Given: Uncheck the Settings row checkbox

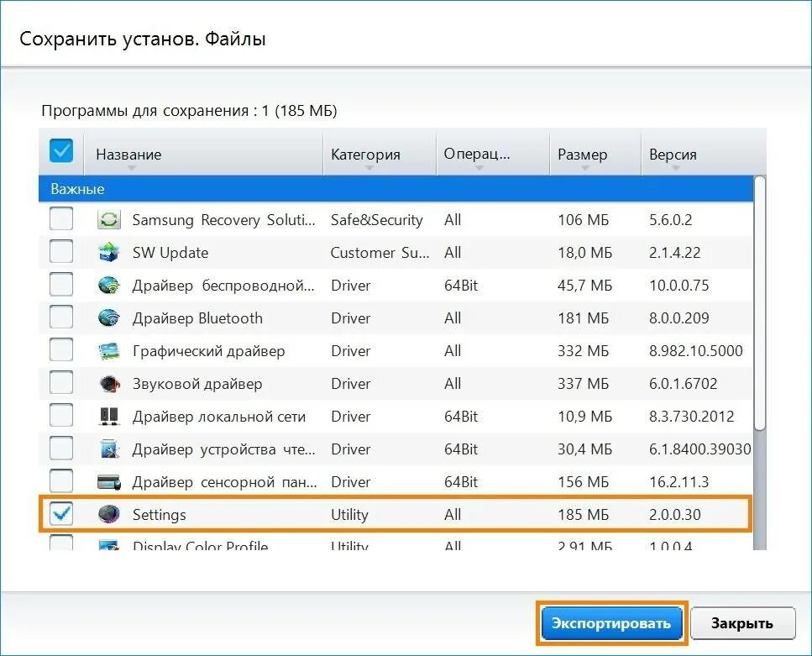Looking at the screenshot, I should point(61,513).
